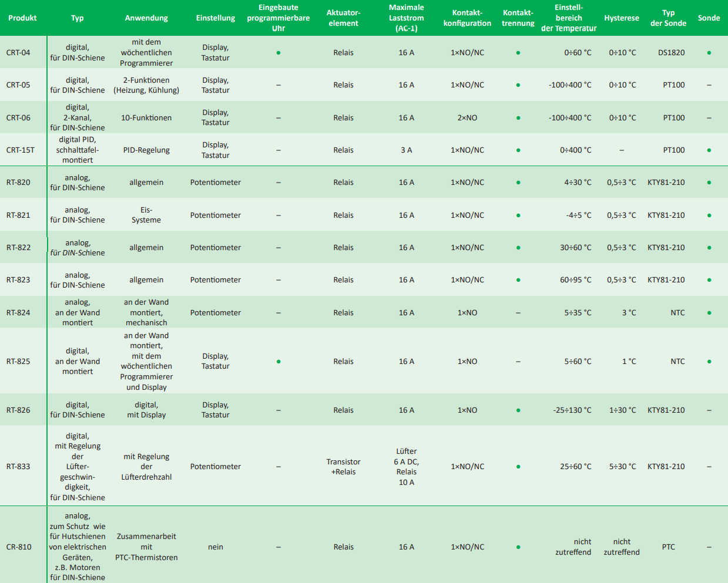Click the PTC probe type cell

(668, 547)
